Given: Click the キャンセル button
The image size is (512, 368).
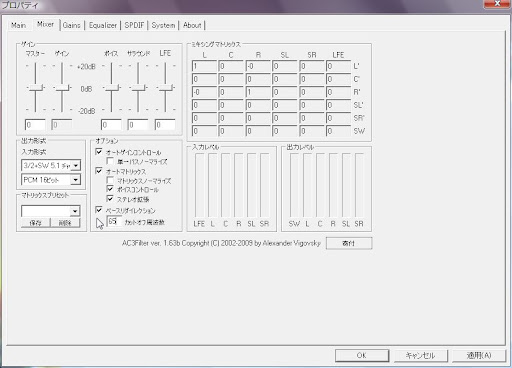Looking at the screenshot, I should tap(420, 355).
